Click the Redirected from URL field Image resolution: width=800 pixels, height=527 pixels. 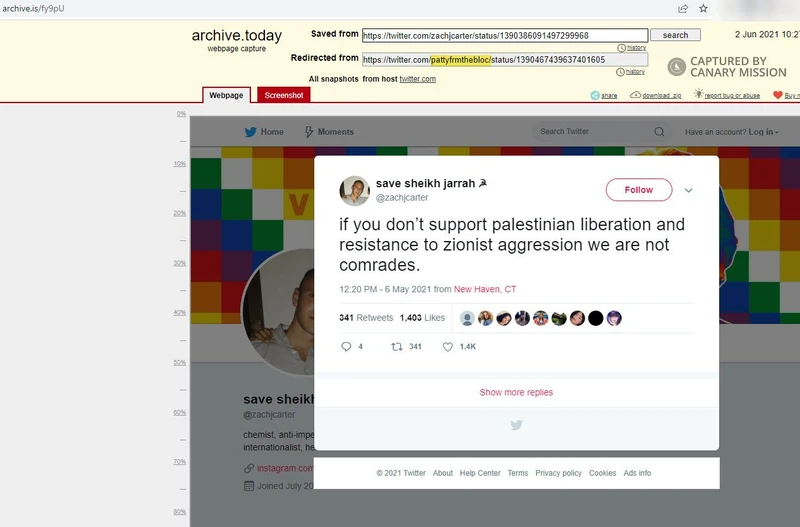[505, 60]
